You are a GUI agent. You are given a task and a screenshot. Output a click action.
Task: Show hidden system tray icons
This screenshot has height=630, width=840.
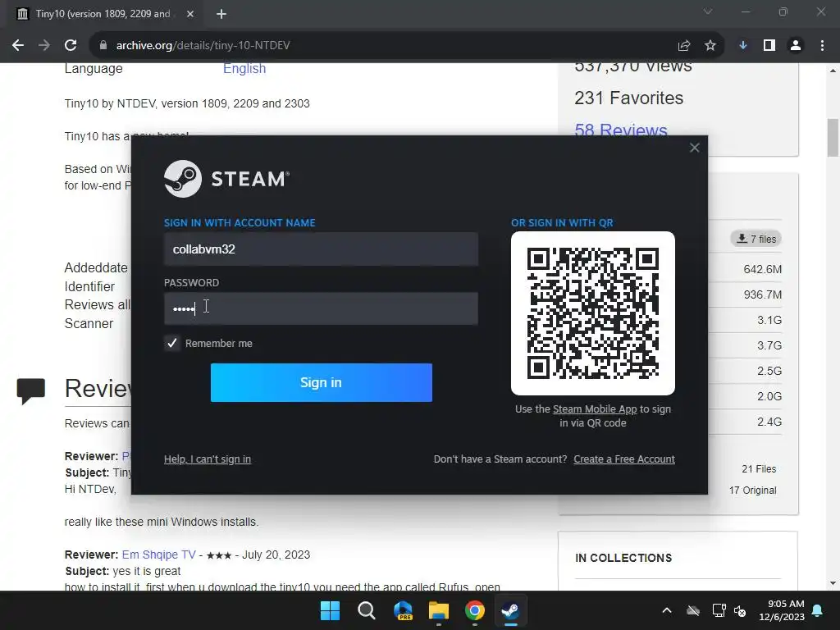click(x=666, y=610)
